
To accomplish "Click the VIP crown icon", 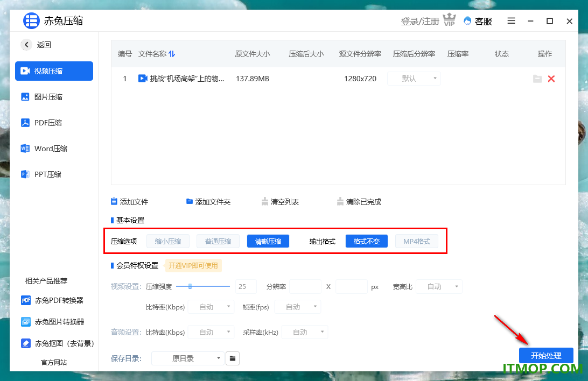I will coord(449,20).
